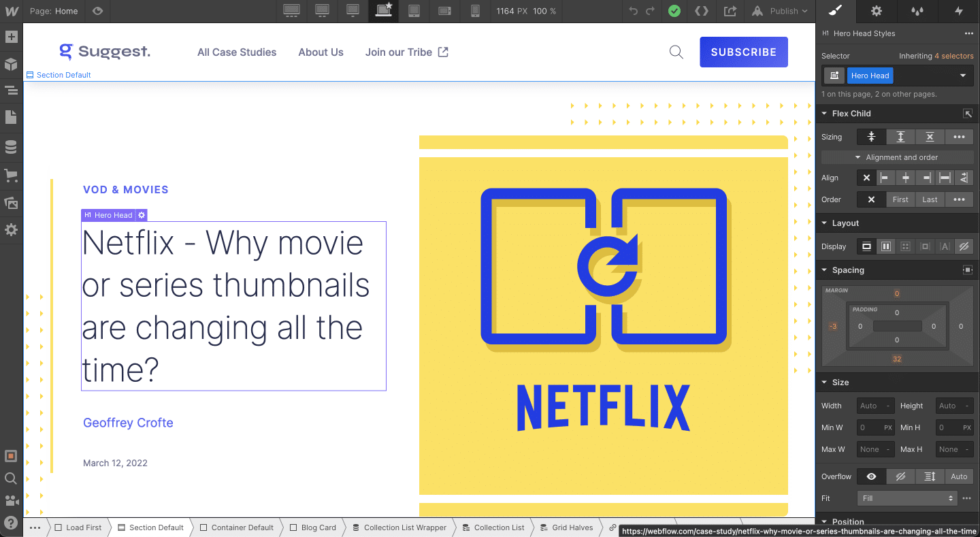
Task: Click the Hero Head class tag
Action: pos(870,76)
